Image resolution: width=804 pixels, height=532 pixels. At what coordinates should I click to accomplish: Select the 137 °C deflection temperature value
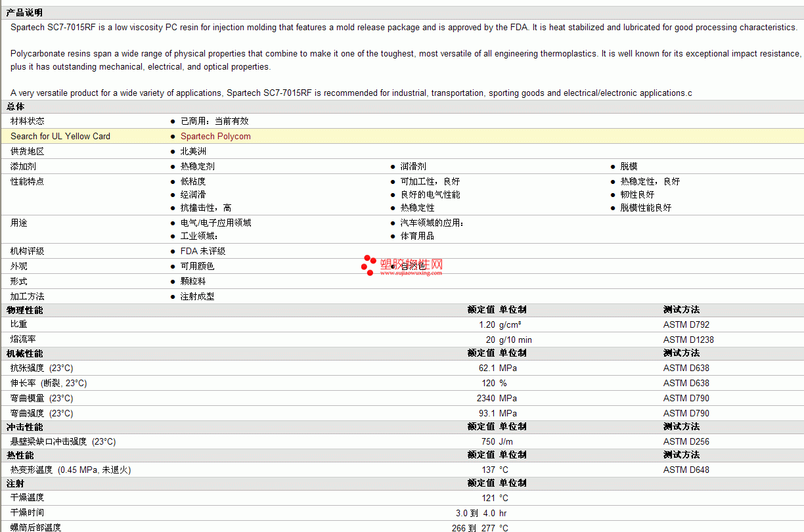(x=495, y=470)
